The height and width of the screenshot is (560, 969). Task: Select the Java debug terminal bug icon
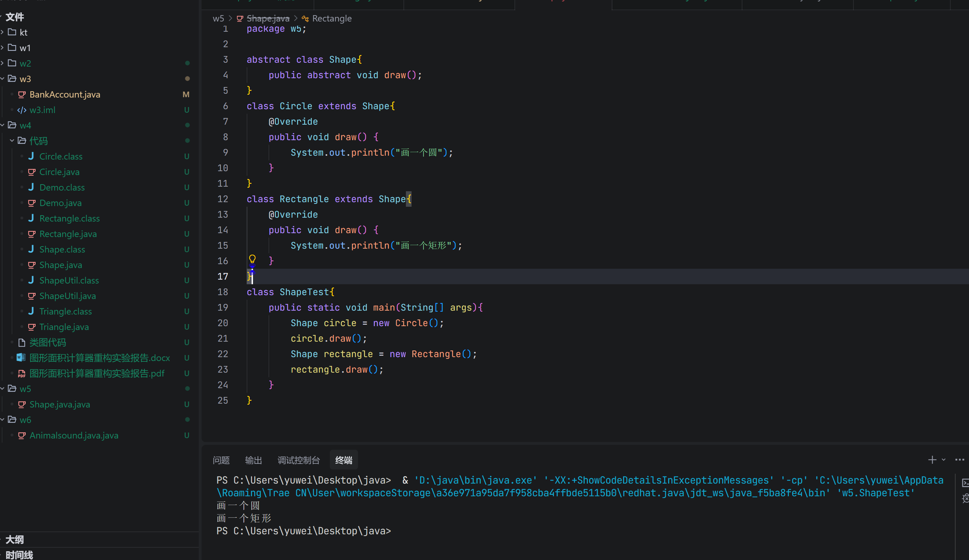tap(965, 498)
